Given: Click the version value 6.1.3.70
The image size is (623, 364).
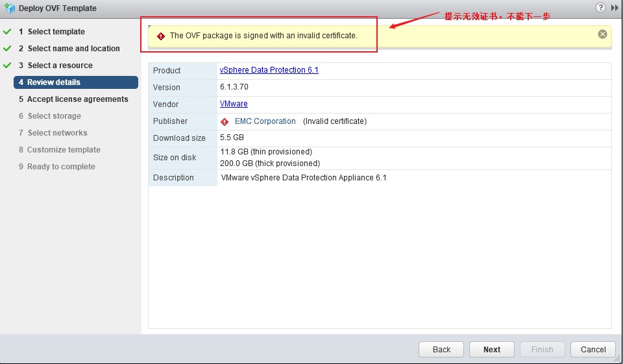Looking at the screenshot, I should pyautogui.click(x=234, y=87).
